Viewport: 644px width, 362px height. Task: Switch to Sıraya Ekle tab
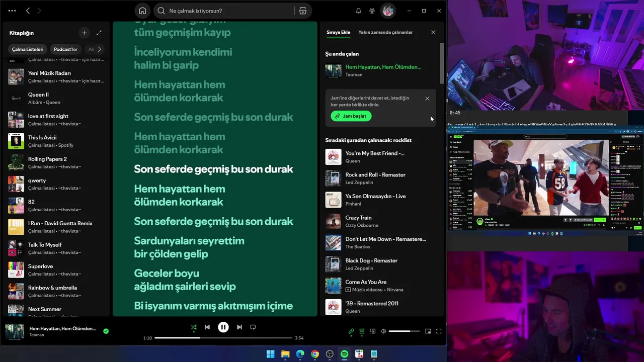click(x=338, y=32)
